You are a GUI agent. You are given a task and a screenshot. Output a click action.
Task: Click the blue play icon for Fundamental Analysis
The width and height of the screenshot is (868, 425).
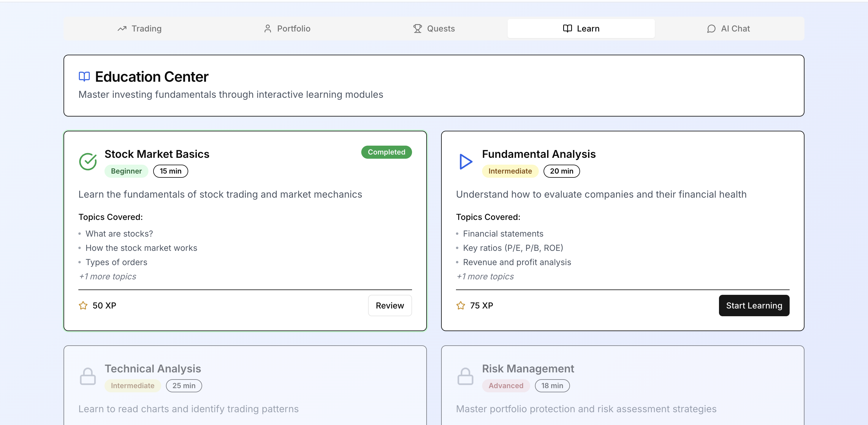tap(465, 162)
